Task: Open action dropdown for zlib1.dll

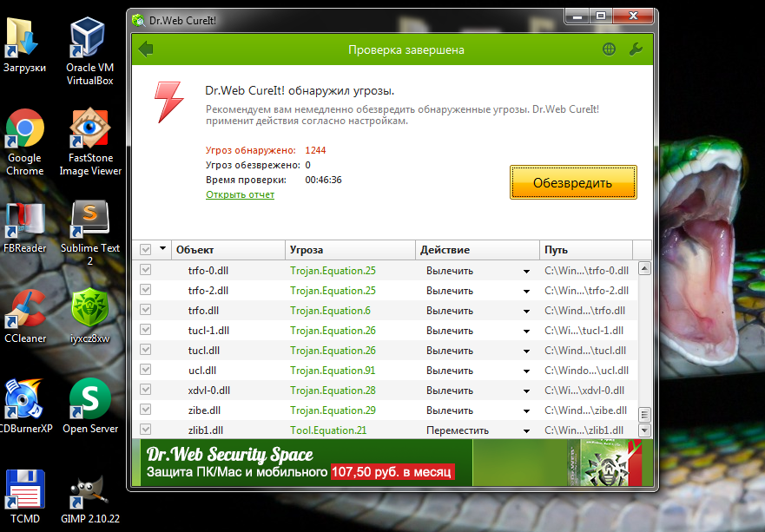Action: point(526,431)
